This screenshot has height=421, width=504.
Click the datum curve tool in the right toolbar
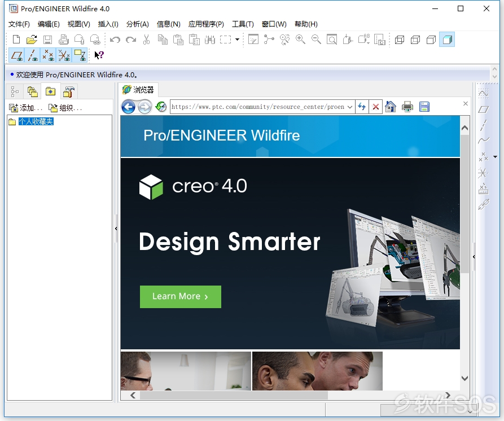click(483, 140)
